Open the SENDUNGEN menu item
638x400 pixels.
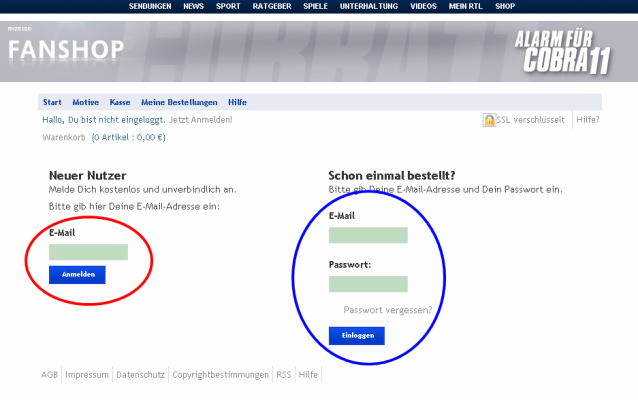point(150,6)
